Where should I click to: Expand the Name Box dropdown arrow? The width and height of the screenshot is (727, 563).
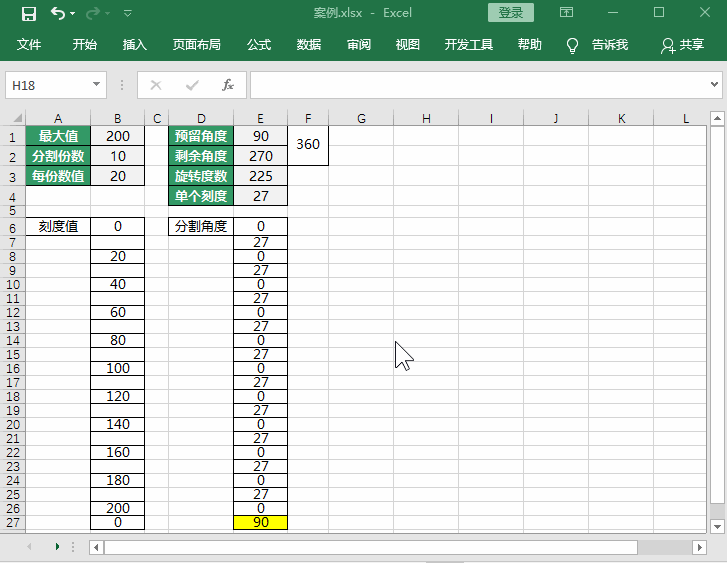(96, 84)
